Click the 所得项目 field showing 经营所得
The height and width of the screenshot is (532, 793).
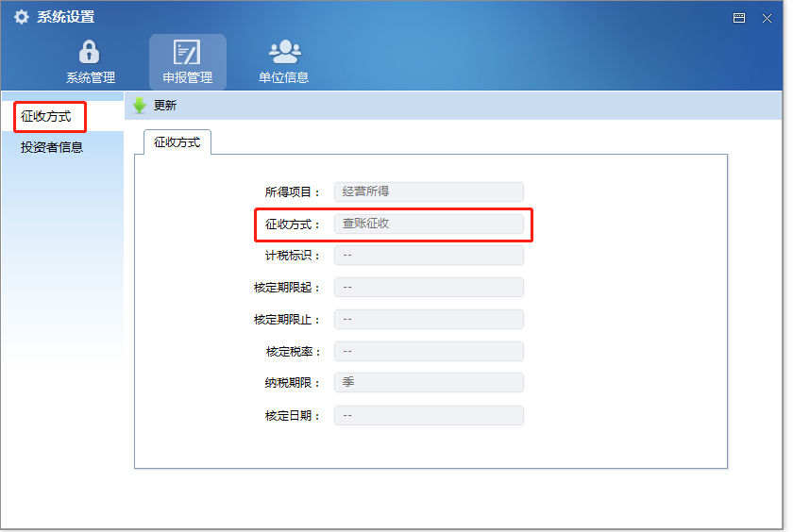tap(429, 192)
